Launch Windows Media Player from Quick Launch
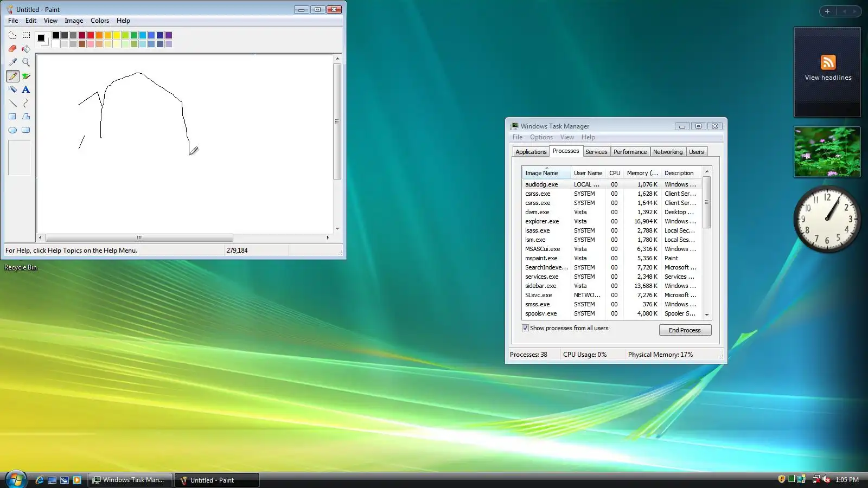868x488 pixels. (77, 480)
